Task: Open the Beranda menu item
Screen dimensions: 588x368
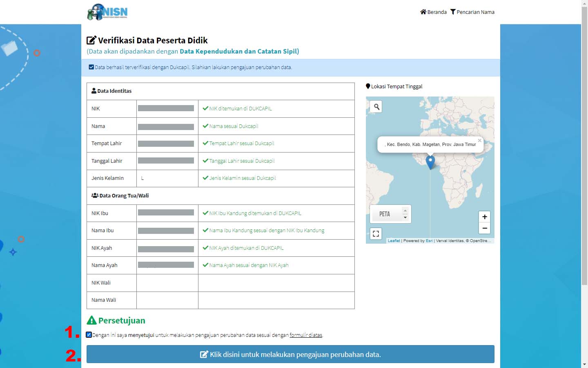Action: [436, 12]
